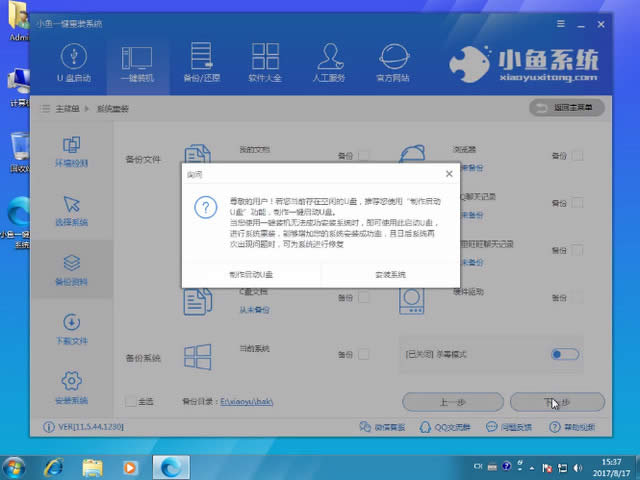Toggle the 杀毒模式 switch
Image resolution: width=640 pixels, height=480 pixels.
pyautogui.click(x=565, y=354)
